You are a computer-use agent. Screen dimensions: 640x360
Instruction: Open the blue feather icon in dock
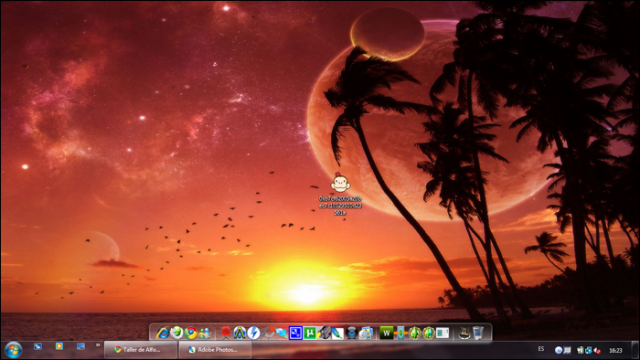tap(338, 333)
